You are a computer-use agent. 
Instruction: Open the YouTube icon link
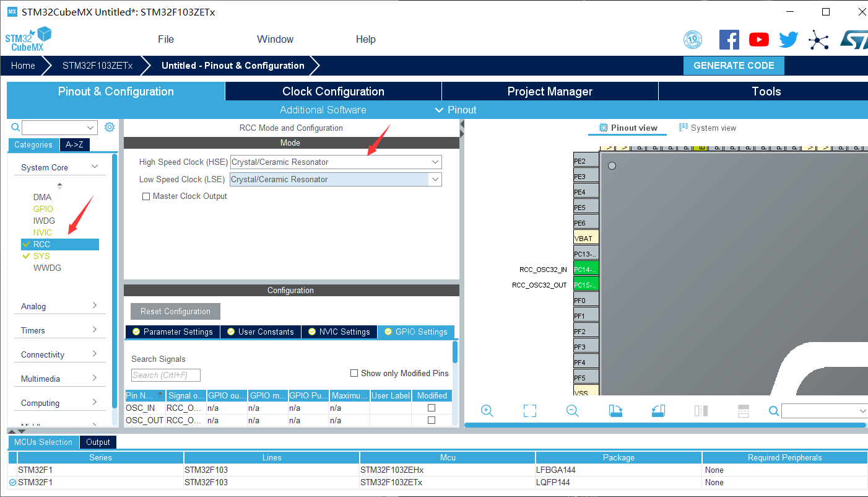(758, 40)
